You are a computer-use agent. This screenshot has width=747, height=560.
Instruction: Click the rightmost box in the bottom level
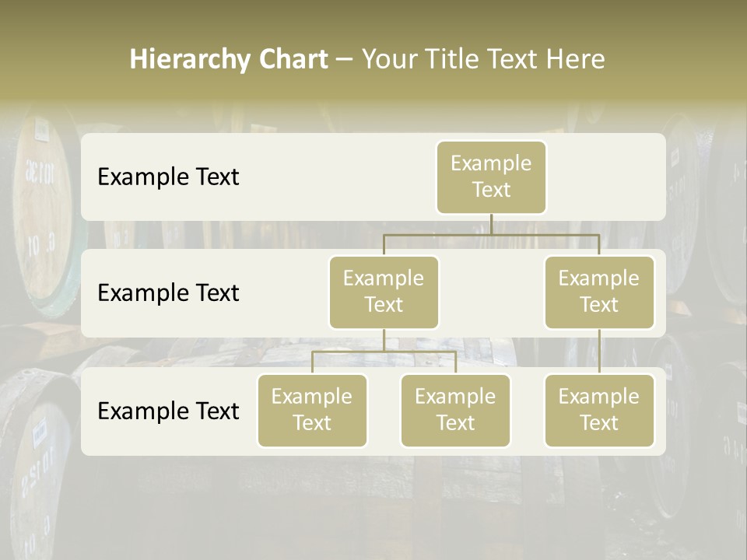point(599,411)
